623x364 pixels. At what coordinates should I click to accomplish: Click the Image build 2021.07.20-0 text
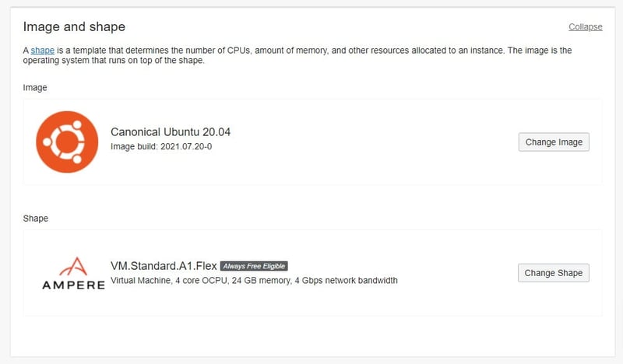pos(162,146)
